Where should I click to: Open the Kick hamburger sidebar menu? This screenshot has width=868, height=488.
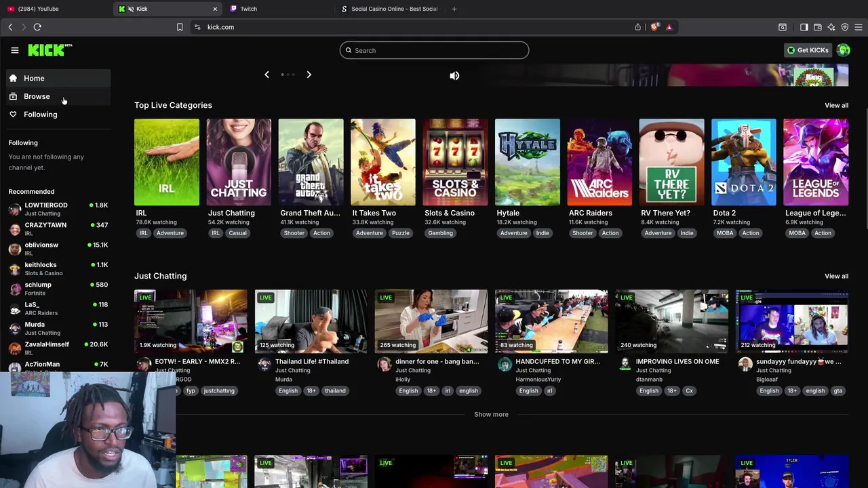[x=14, y=50]
